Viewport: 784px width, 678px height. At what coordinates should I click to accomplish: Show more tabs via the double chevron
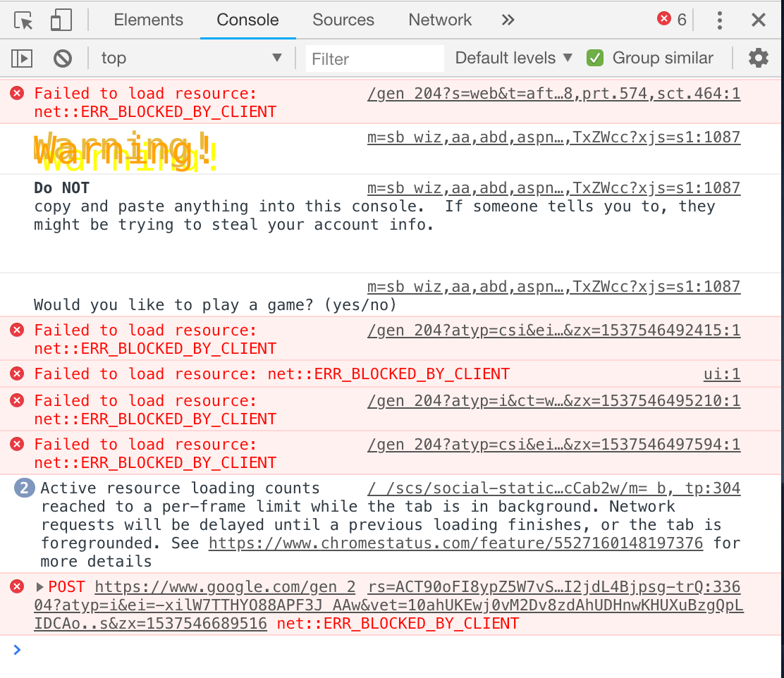tap(508, 20)
